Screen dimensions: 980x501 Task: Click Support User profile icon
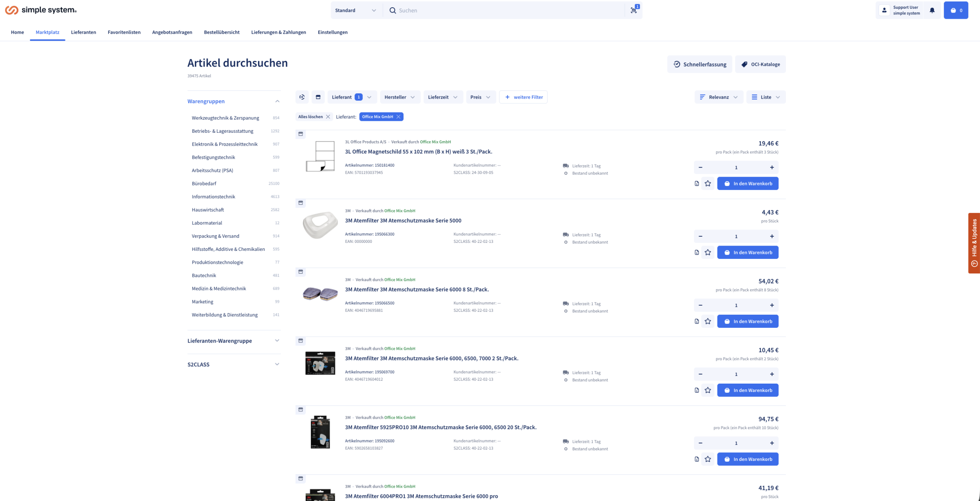pyautogui.click(x=884, y=10)
